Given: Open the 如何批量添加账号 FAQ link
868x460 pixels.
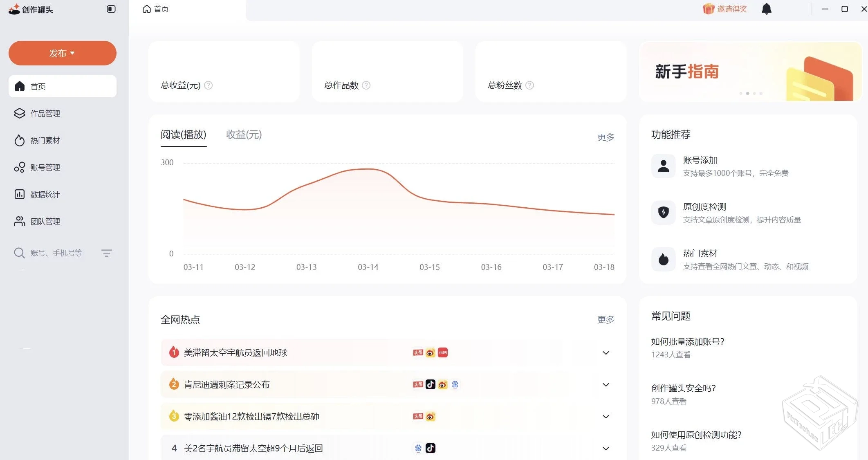Looking at the screenshot, I should coord(687,341).
